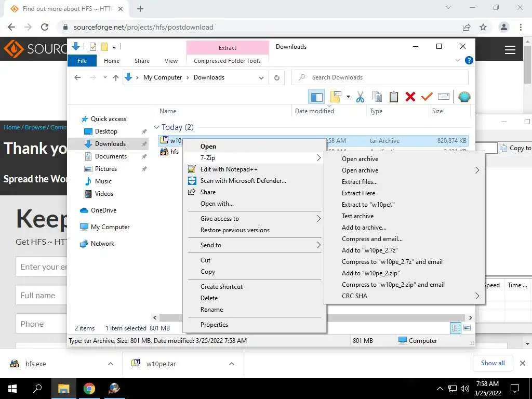Viewport: 532px width, 399px height.
Task: Click the horizontal scrollbar's right arrow
Action: point(470,317)
